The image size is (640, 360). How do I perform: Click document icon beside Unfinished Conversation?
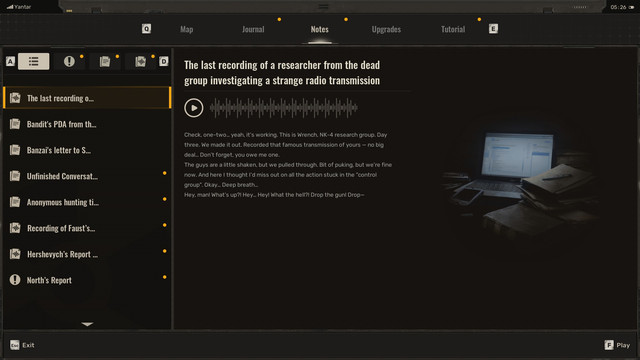(x=15, y=176)
